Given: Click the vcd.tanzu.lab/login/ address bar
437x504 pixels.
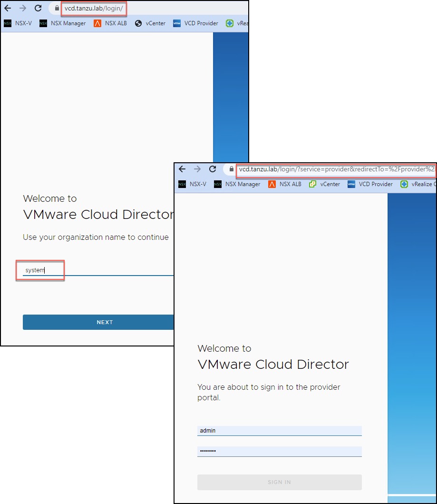Looking at the screenshot, I should [94, 9].
